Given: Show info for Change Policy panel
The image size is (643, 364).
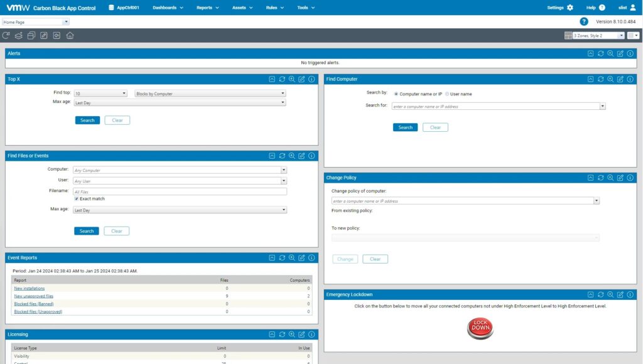Looking at the screenshot, I should tap(630, 178).
